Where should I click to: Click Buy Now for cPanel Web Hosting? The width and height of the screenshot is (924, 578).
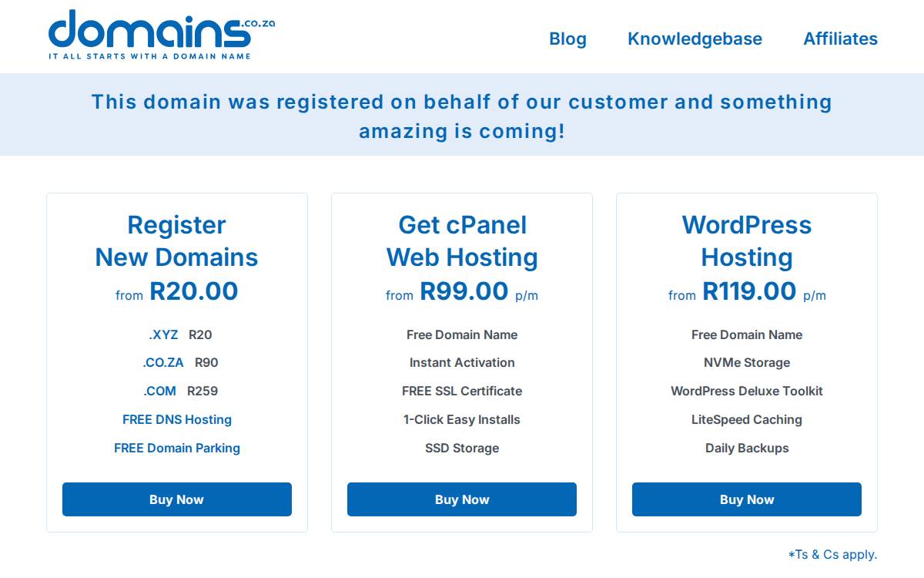pos(462,499)
